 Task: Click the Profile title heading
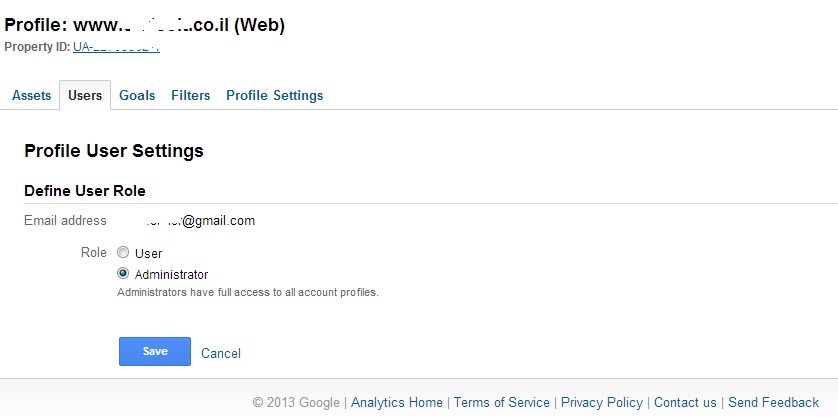pyautogui.click(x=145, y=26)
